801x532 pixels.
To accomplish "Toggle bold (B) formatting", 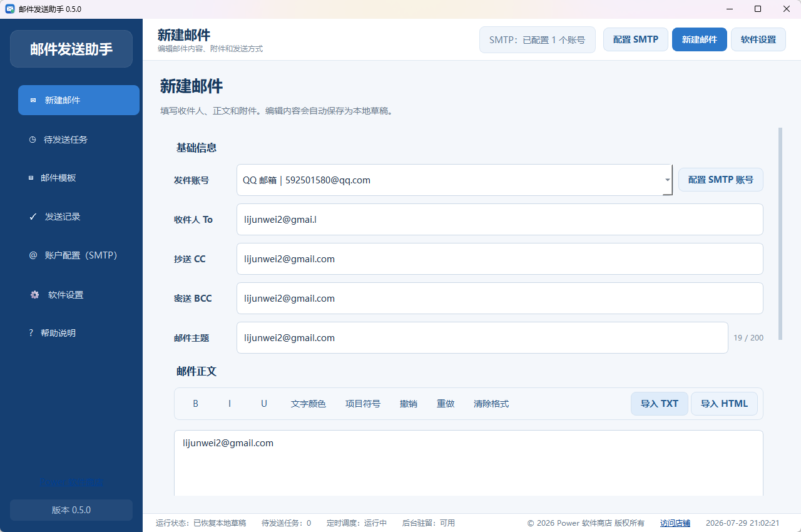I will point(196,404).
